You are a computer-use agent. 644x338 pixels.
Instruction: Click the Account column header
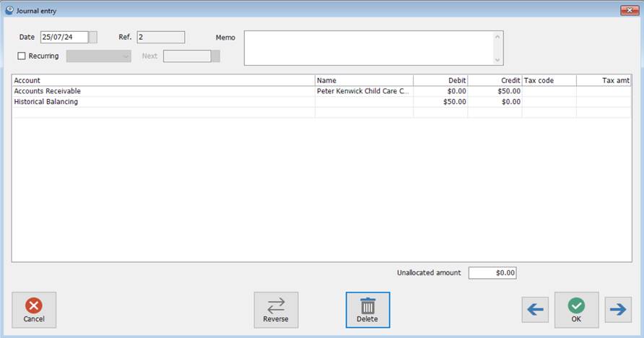click(x=163, y=80)
